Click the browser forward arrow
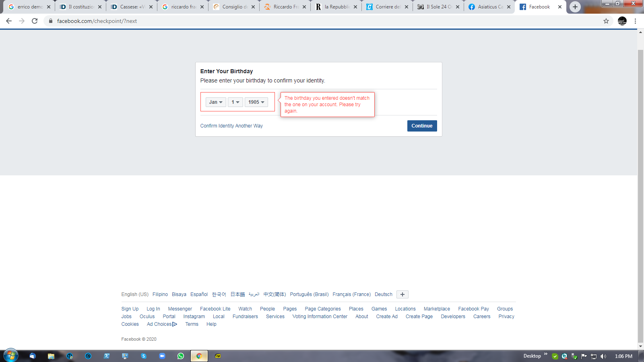 [x=22, y=21]
